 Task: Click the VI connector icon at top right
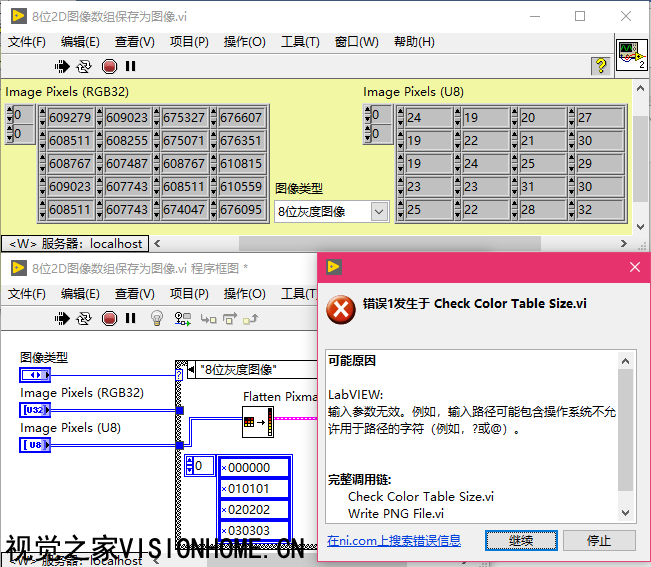pos(631,56)
